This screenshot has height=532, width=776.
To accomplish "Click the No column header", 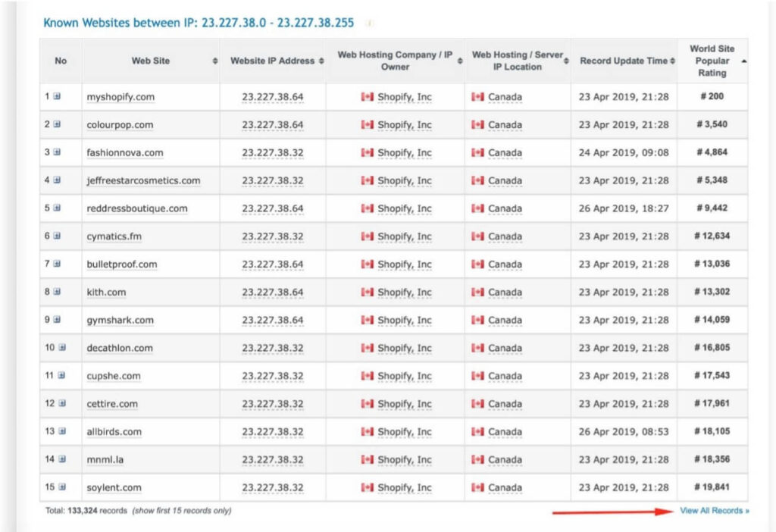I will click(61, 61).
